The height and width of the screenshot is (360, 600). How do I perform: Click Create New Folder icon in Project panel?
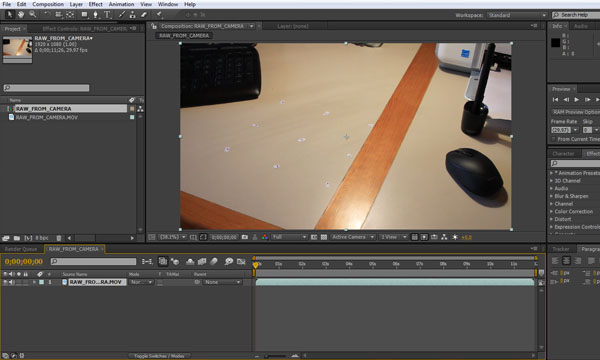[x=17, y=238]
